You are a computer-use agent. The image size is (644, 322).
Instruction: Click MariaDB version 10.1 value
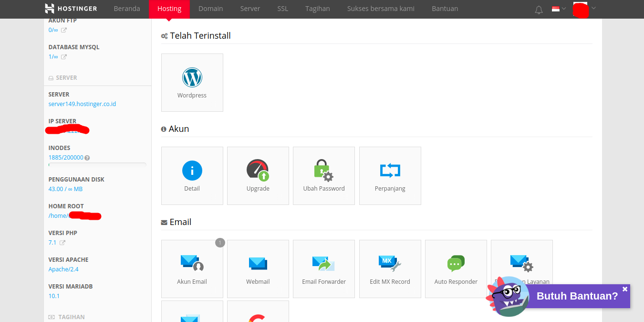[54, 296]
